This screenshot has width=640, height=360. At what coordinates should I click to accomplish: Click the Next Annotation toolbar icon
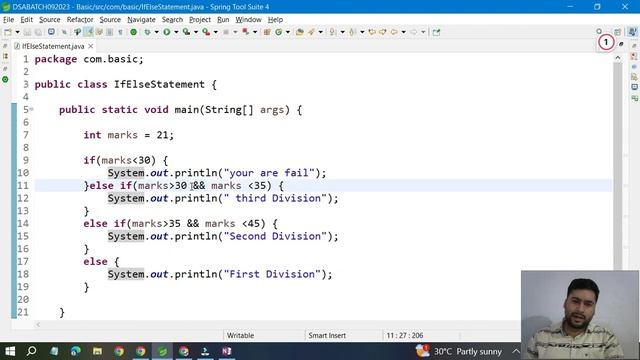[x=333, y=32]
